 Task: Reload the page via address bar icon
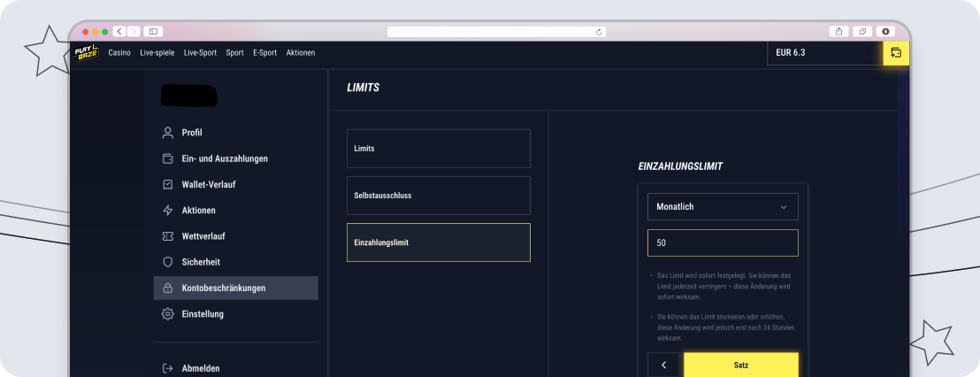point(599,32)
